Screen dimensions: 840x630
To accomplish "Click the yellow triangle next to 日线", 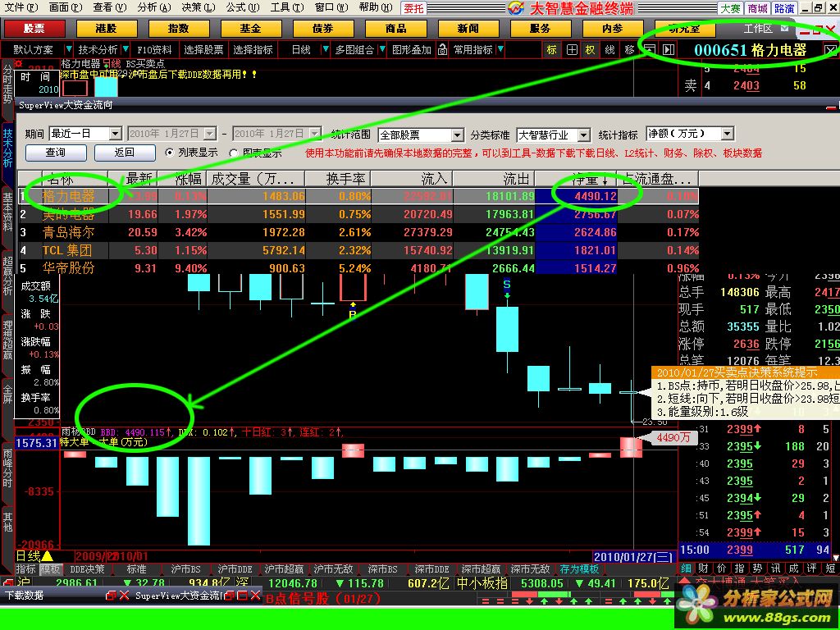I will click(x=47, y=557).
